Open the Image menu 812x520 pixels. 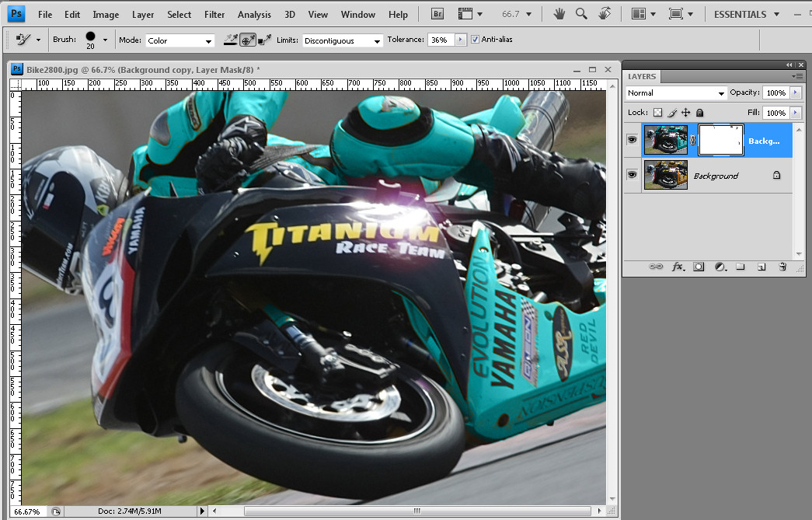(106, 15)
